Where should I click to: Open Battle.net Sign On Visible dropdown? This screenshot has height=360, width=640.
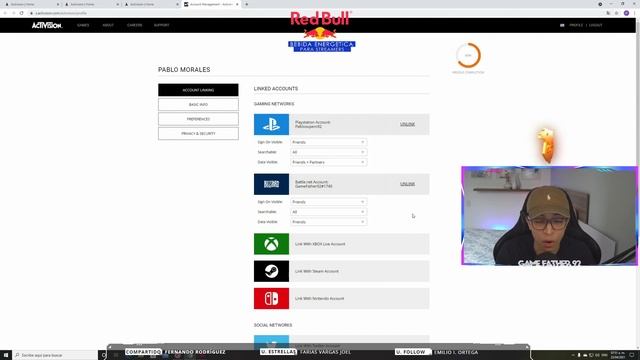(x=329, y=202)
